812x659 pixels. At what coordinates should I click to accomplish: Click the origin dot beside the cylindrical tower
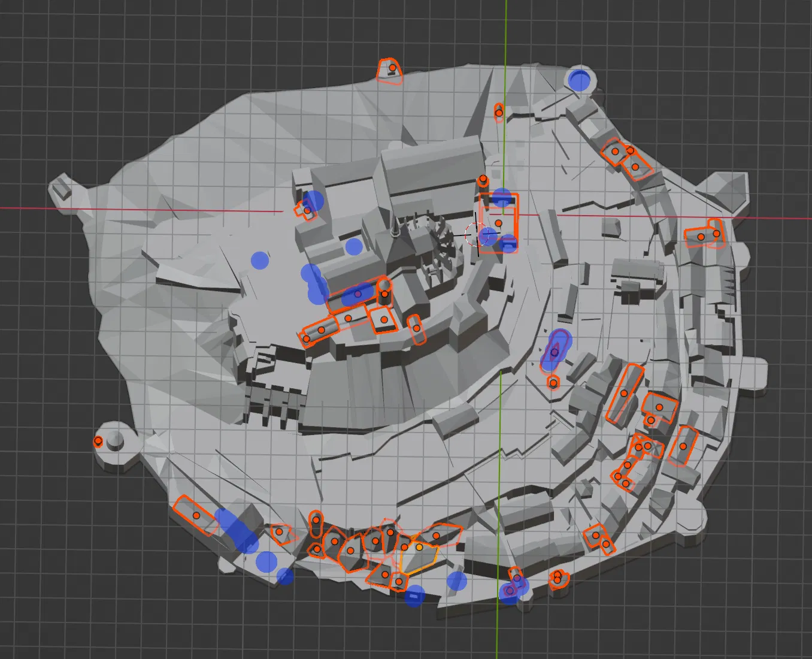tap(98, 442)
